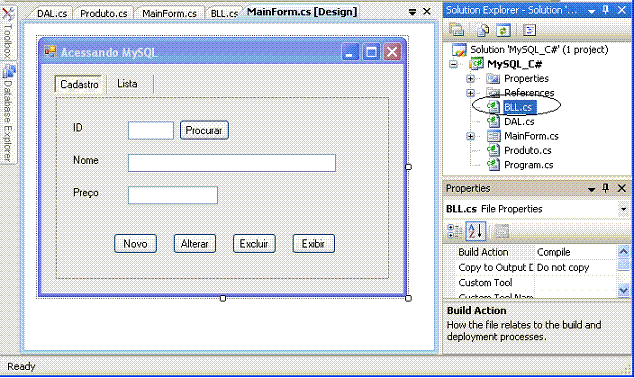Open the BLL.cs File Properties dropdown

tap(623, 209)
